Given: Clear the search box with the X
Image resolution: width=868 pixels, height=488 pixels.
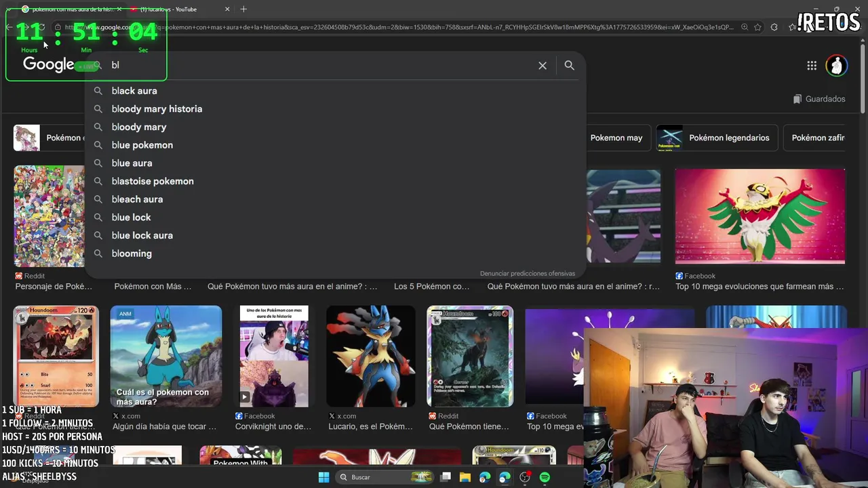Looking at the screenshot, I should (542, 66).
